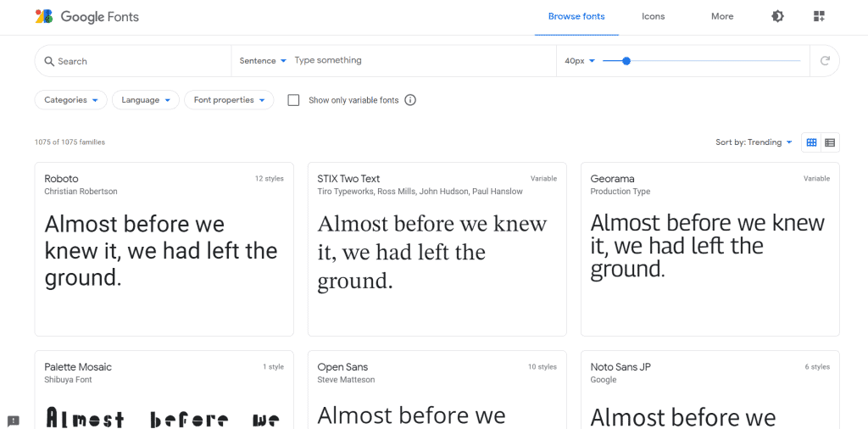Screen dimensions: 868x429
Task: Click the Open Sans sample text preview
Action: (x=411, y=416)
